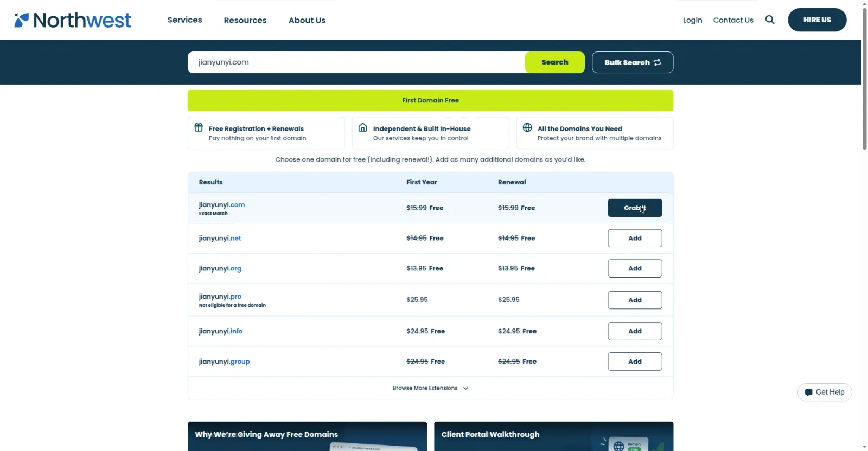
Task: Add the jianyunyi.pro domain
Action: (x=635, y=300)
